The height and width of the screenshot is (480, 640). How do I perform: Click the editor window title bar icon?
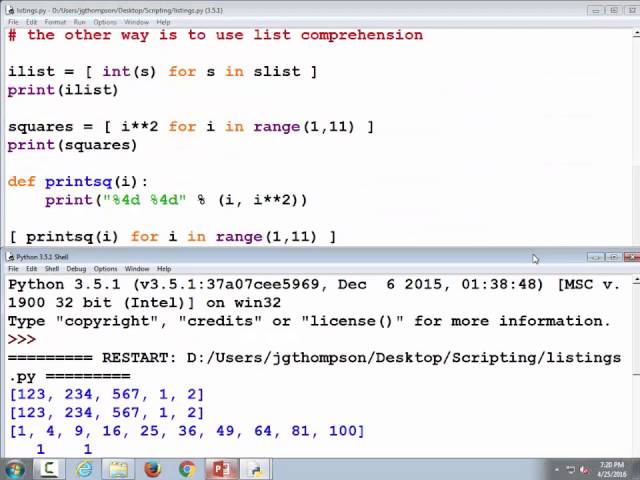(10, 10)
